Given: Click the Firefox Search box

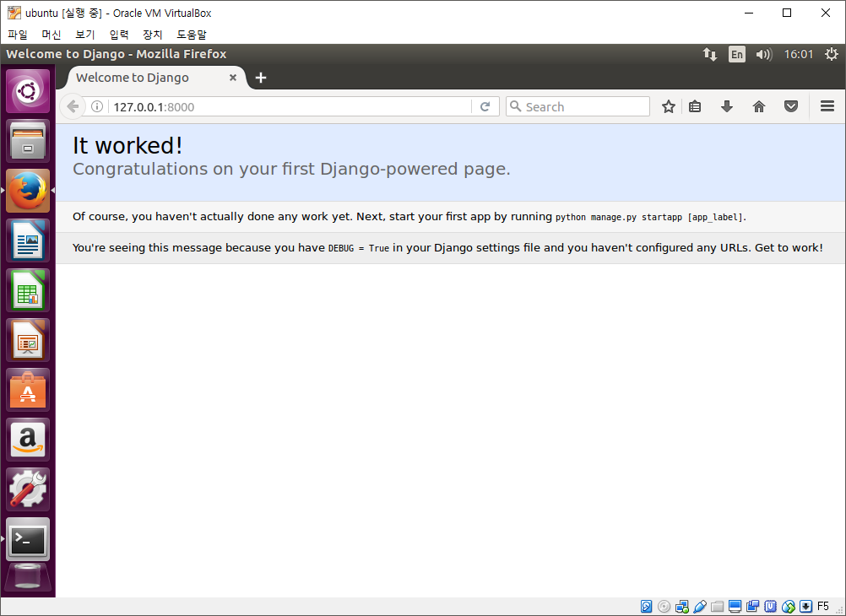Looking at the screenshot, I should click(x=578, y=107).
